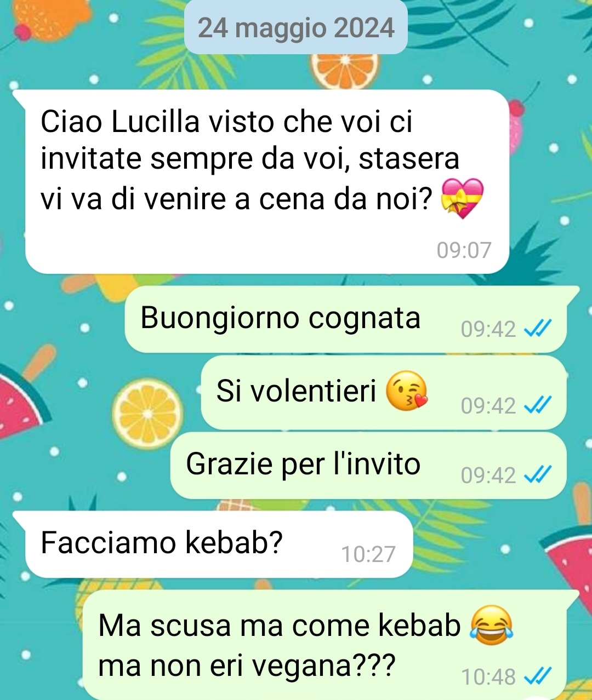The image size is (592, 700).
Task: Tap the heart with ribbon emoji
Action: pyautogui.click(x=463, y=198)
